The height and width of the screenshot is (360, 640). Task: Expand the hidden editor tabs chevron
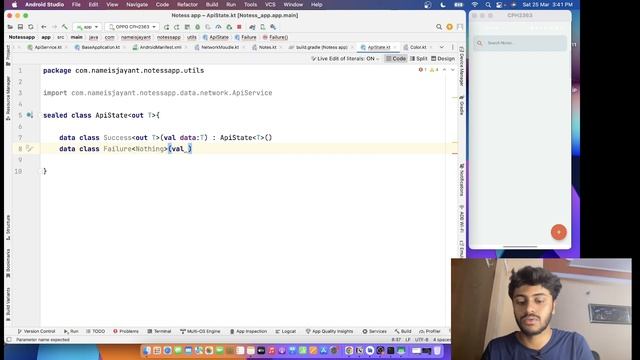pos(442,47)
